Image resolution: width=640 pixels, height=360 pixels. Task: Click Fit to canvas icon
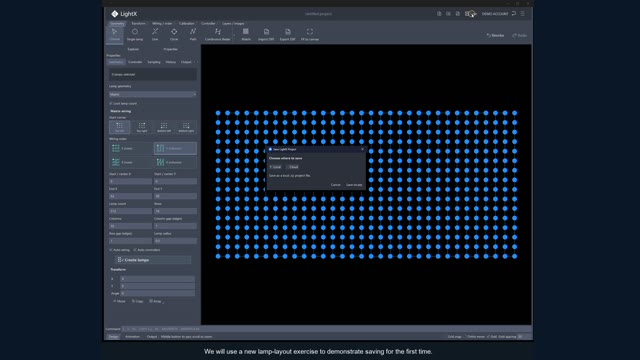(x=310, y=34)
